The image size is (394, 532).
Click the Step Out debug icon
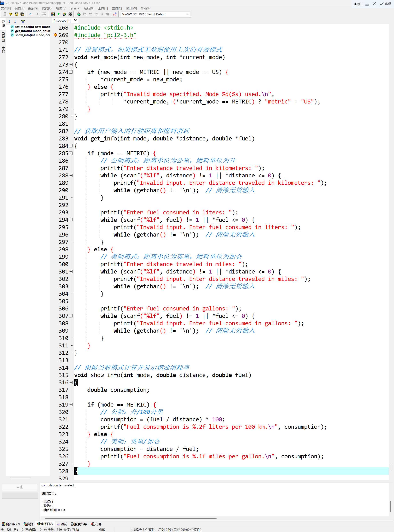[x=96, y=14]
